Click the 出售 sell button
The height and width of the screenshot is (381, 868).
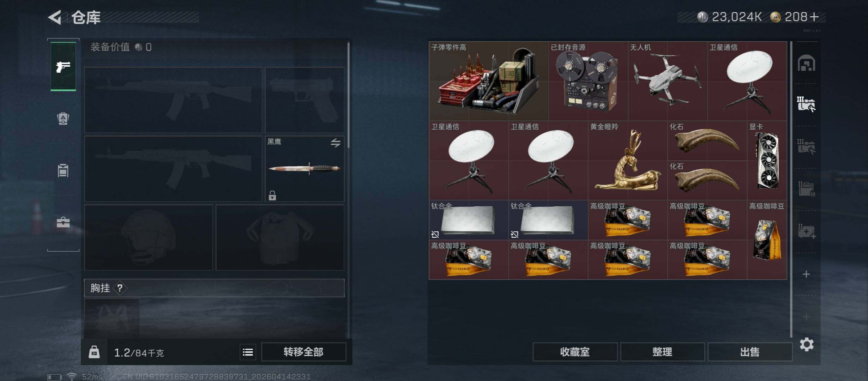tap(750, 352)
